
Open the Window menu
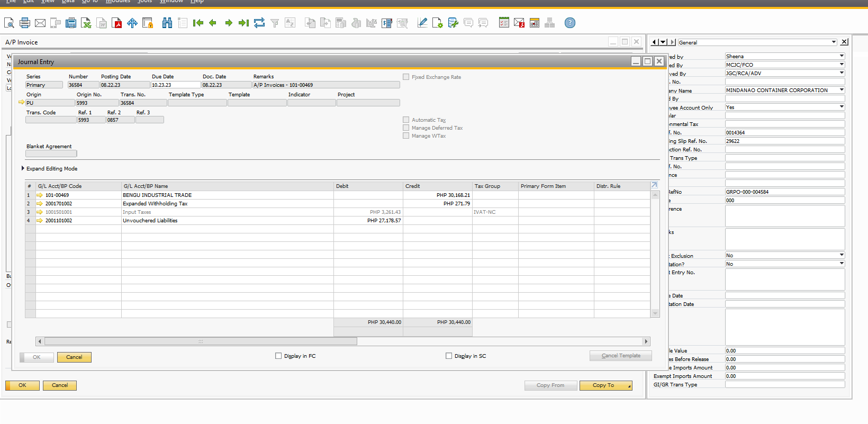pyautogui.click(x=171, y=2)
